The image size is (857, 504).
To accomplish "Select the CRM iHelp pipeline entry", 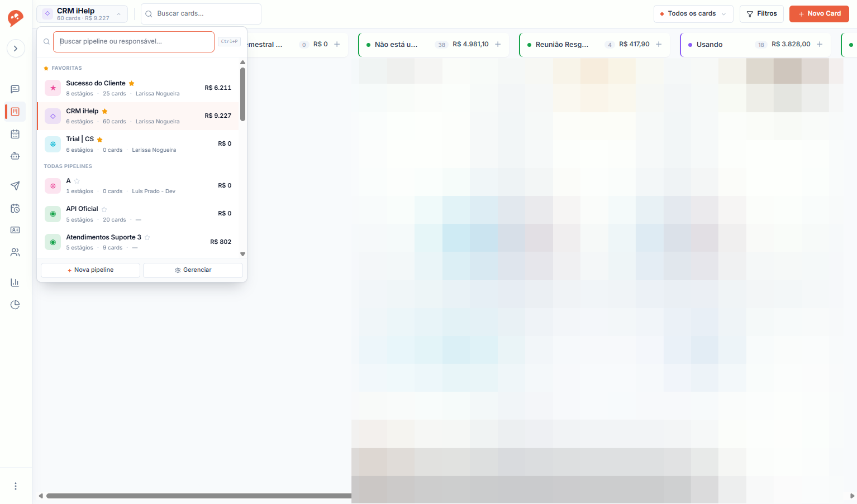I will (138, 116).
